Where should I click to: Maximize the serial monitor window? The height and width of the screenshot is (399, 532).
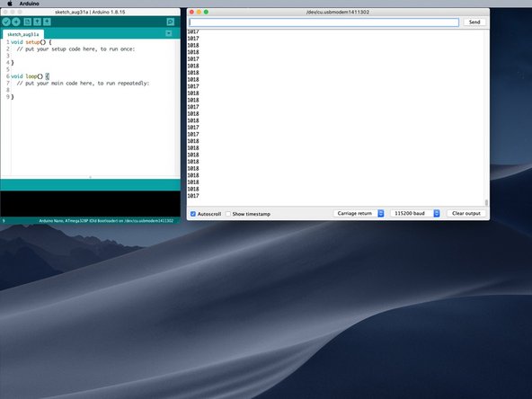click(x=206, y=12)
